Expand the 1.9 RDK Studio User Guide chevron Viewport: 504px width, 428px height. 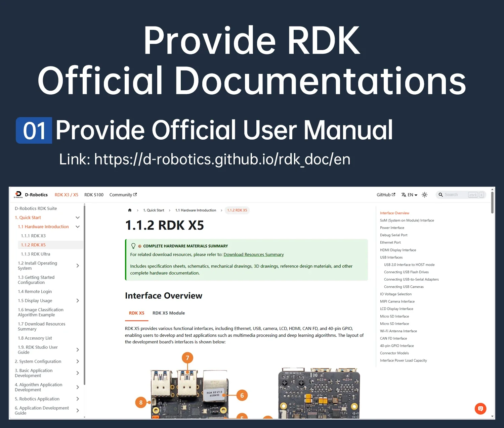(78, 349)
